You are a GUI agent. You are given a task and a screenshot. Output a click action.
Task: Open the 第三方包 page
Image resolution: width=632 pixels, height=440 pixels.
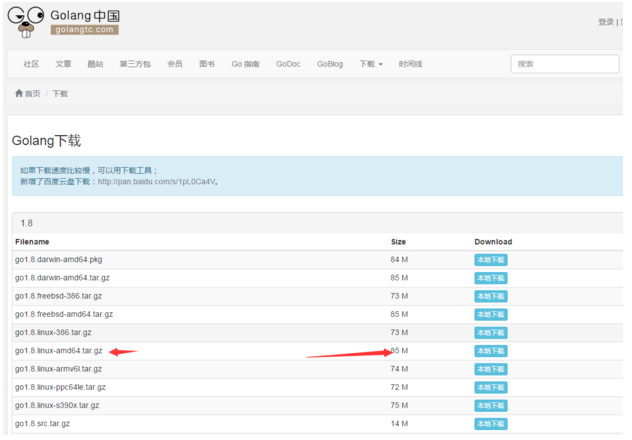coord(135,64)
